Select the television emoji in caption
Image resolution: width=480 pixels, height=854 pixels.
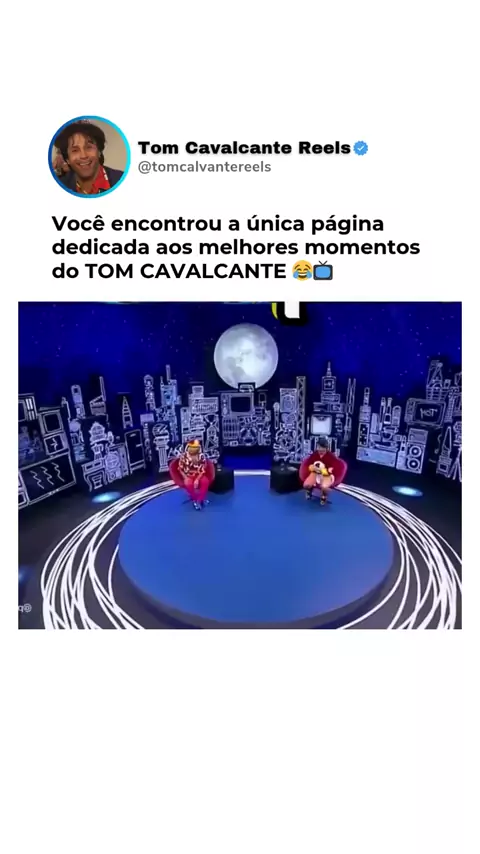click(323, 271)
